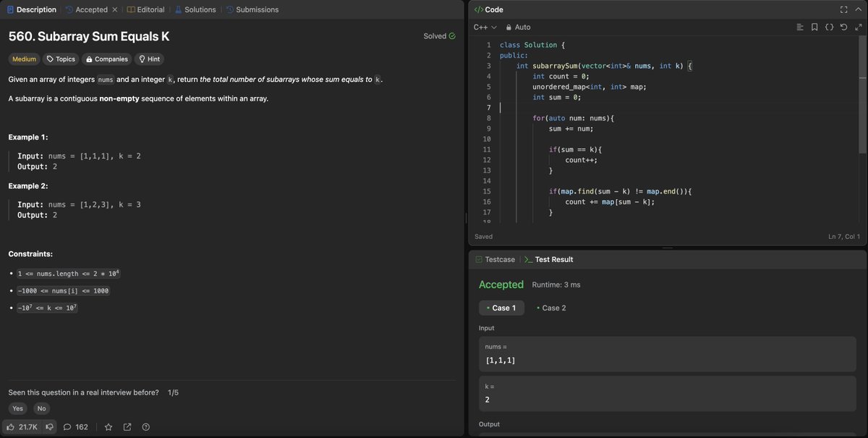Click line number 15 in editor
The width and height of the screenshot is (868, 438).
[x=487, y=191]
